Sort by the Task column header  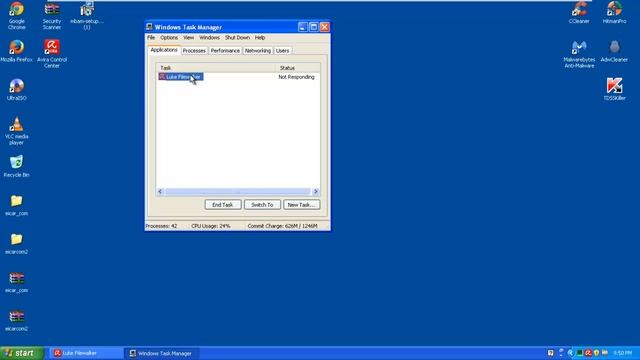[x=216, y=68]
